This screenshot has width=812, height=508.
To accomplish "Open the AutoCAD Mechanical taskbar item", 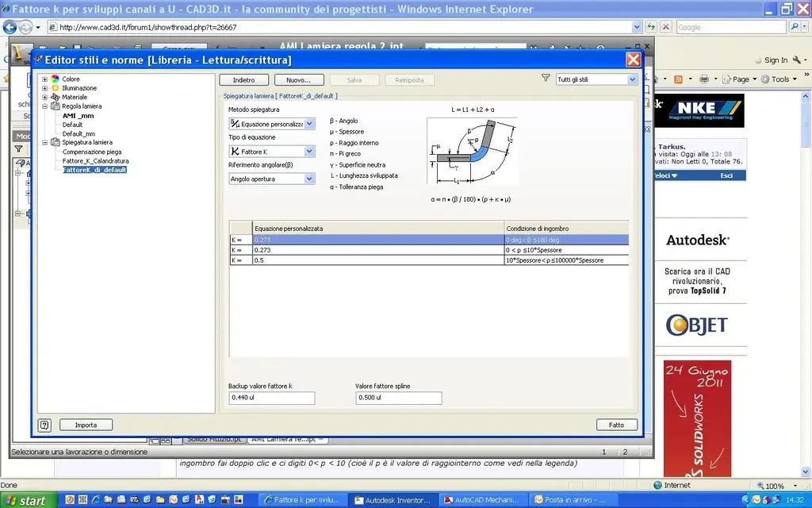I will [x=481, y=500].
